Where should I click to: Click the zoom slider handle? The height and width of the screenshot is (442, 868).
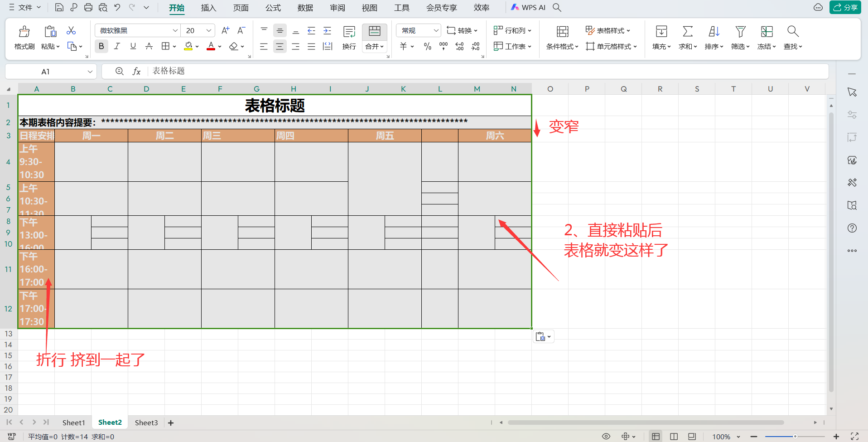[x=795, y=437]
